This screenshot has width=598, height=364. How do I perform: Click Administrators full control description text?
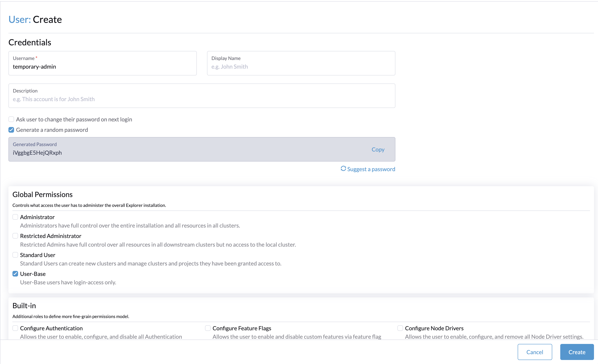point(130,226)
